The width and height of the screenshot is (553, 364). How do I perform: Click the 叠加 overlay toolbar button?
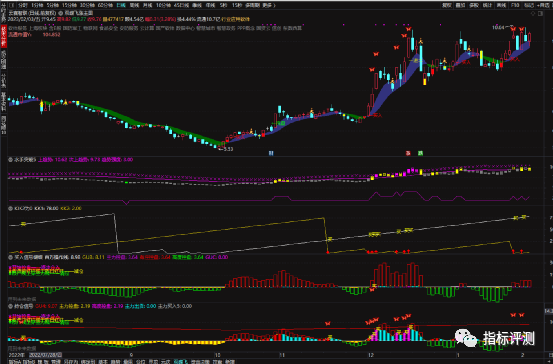coord(460,5)
